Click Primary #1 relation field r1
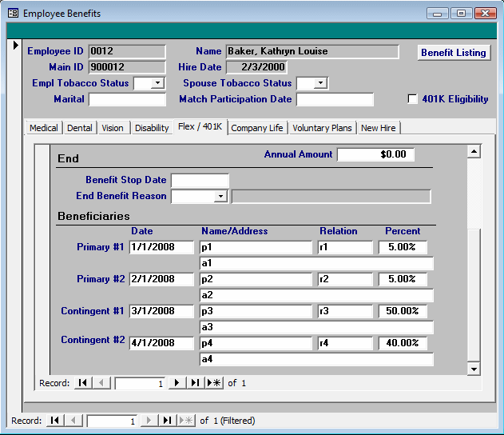This screenshot has width=504, height=435. coord(345,247)
